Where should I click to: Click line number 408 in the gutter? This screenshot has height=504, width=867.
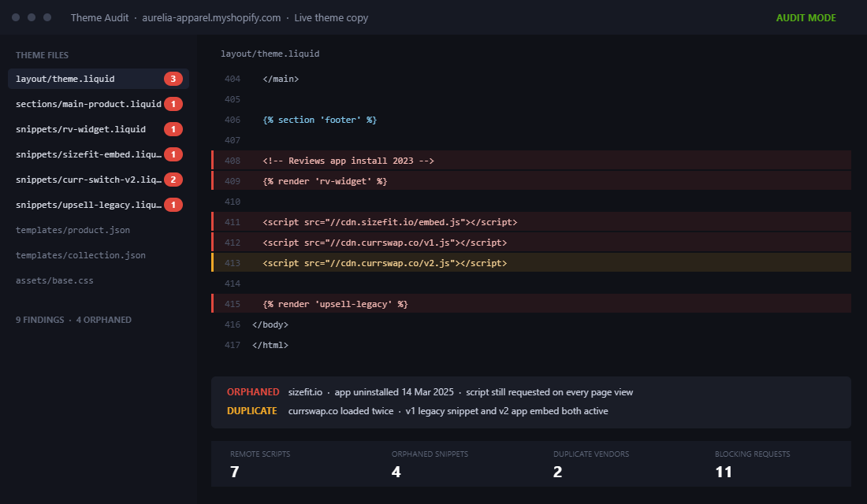[x=233, y=161]
